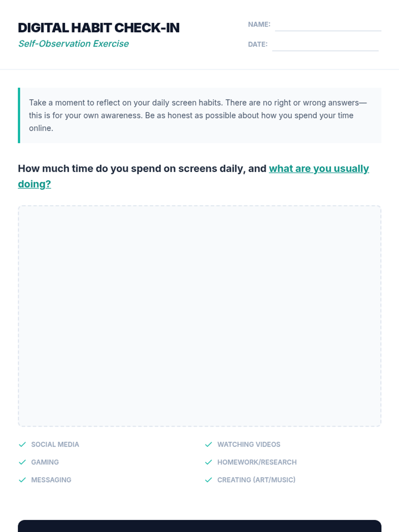Click inside the large dashed response box
The image size is (399, 532).
pyautogui.click(x=199, y=316)
